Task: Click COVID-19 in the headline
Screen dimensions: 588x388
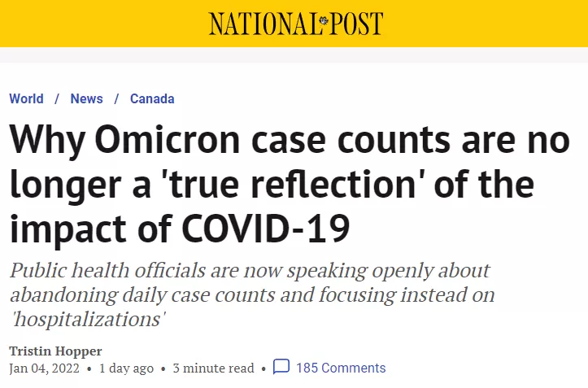Action: pos(266,228)
